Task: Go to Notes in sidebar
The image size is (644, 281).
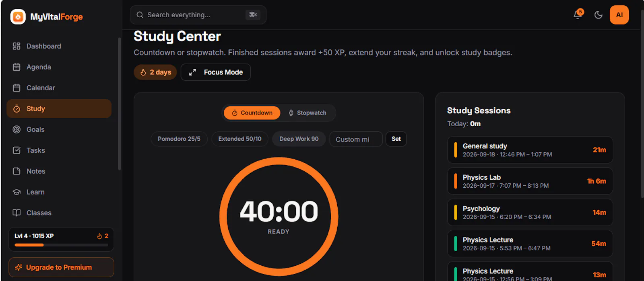Action: pyautogui.click(x=59, y=171)
